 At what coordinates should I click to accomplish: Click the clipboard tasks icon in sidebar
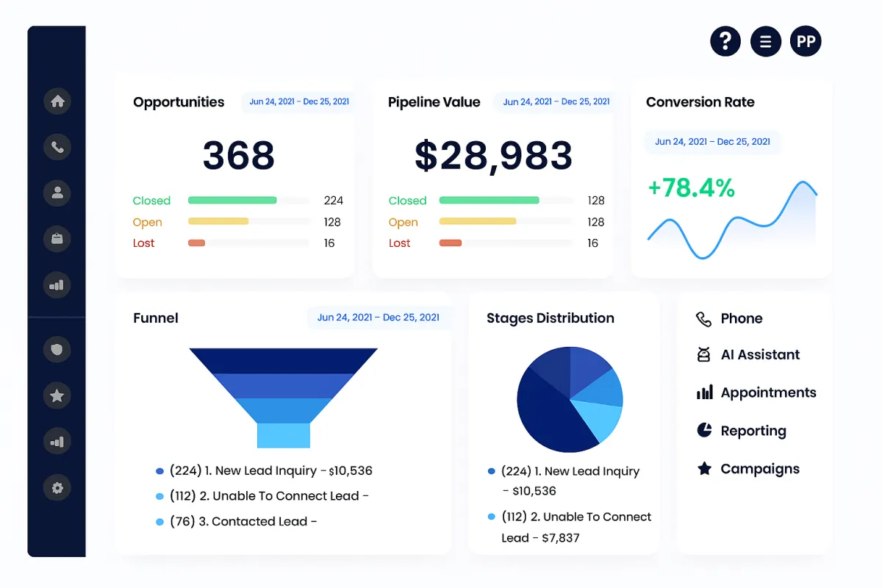tap(57, 238)
